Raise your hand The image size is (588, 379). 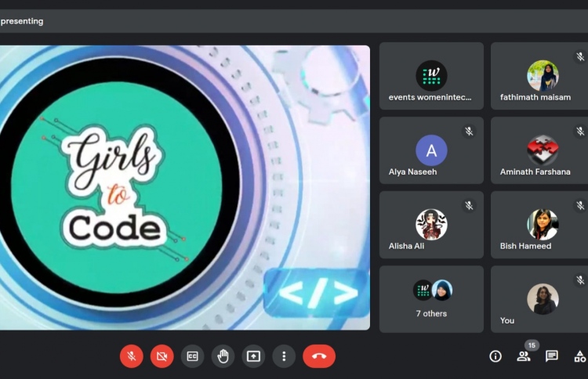[x=223, y=356]
